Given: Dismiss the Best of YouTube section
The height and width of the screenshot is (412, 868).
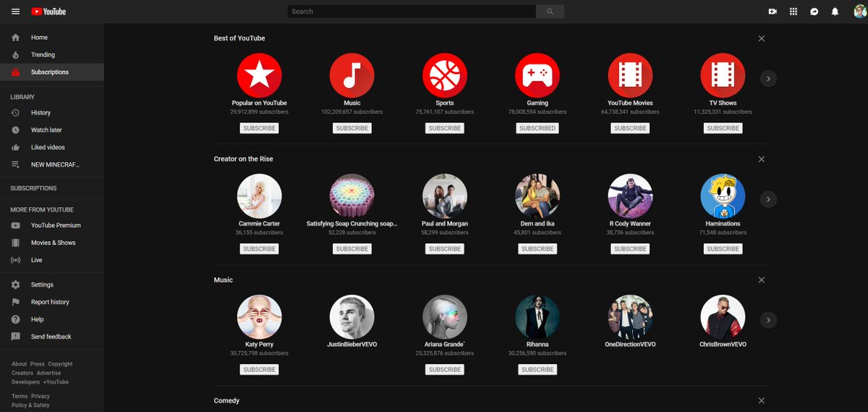Looking at the screenshot, I should pyautogui.click(x=761, y=38).
